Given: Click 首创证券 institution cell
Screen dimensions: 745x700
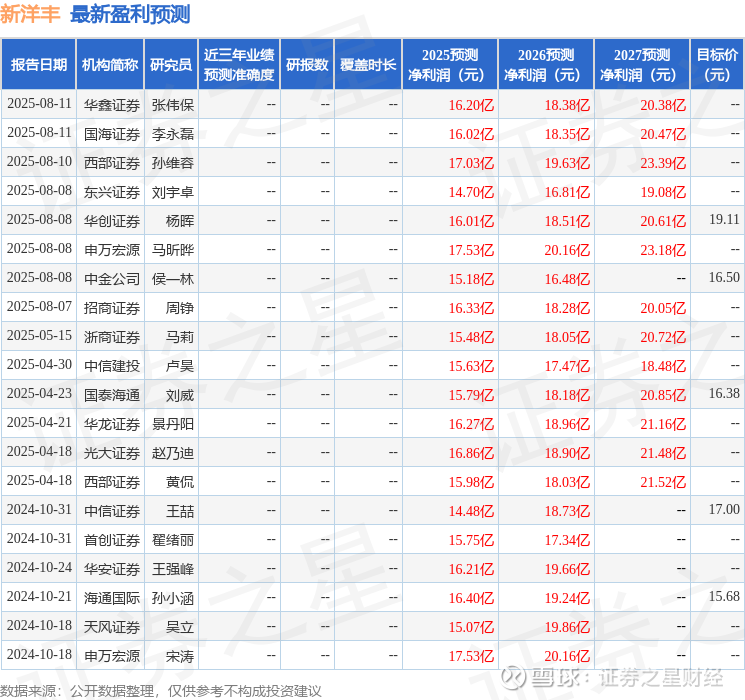Looking at the screenshot, I should (x=112, y=540).
